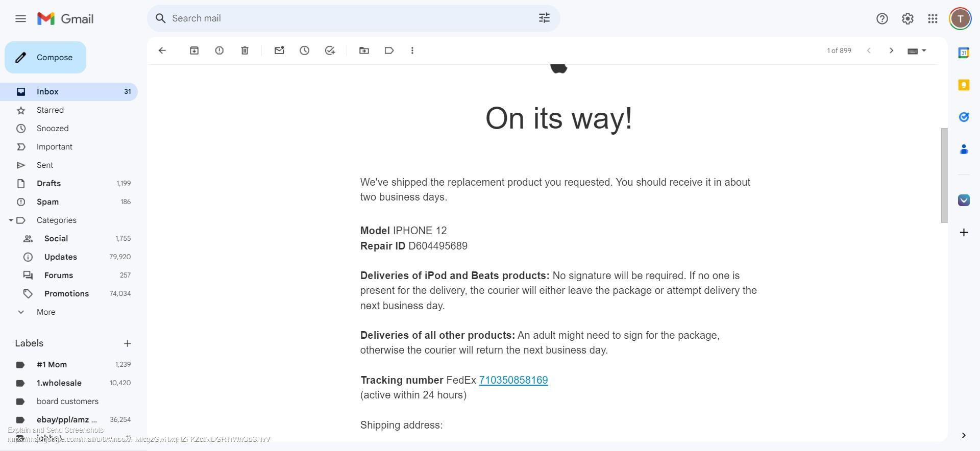Expand More in the sidebar
This screenshot has height=451, width=980.
point(45,312)
